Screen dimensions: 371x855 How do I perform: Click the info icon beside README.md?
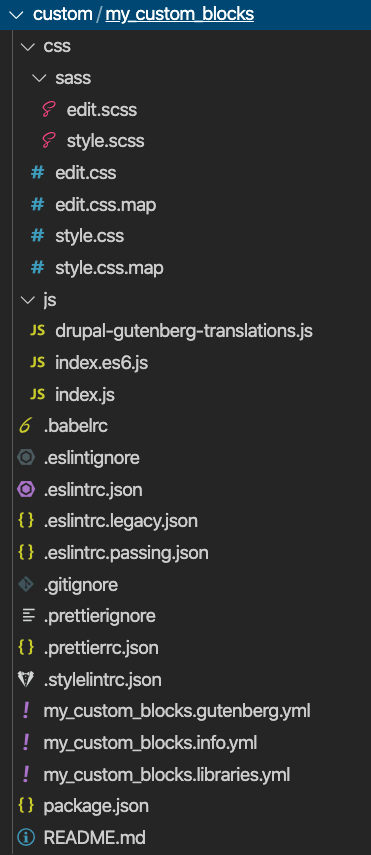[x=26, y=838]
